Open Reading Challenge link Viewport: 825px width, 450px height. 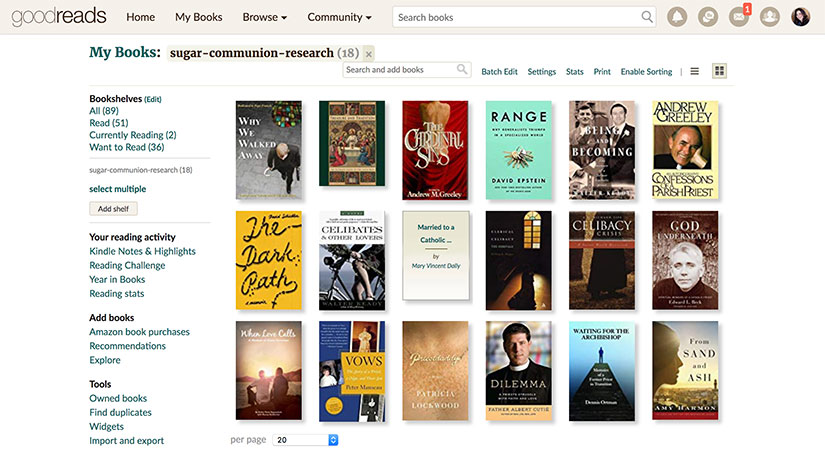coord(127,265)
